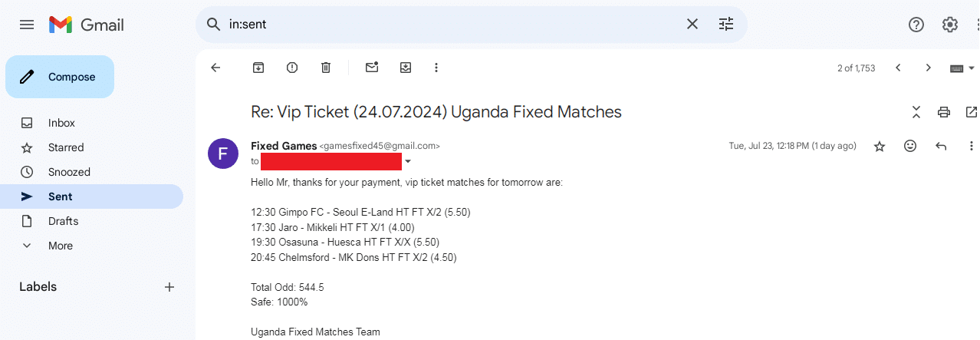The image size is (980, 340).
Task: Show search options filter
Action: coord(726,25)
